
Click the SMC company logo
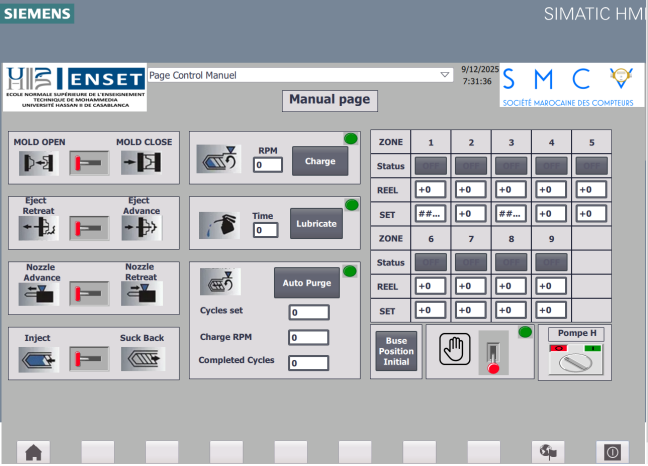coord(572,86)
